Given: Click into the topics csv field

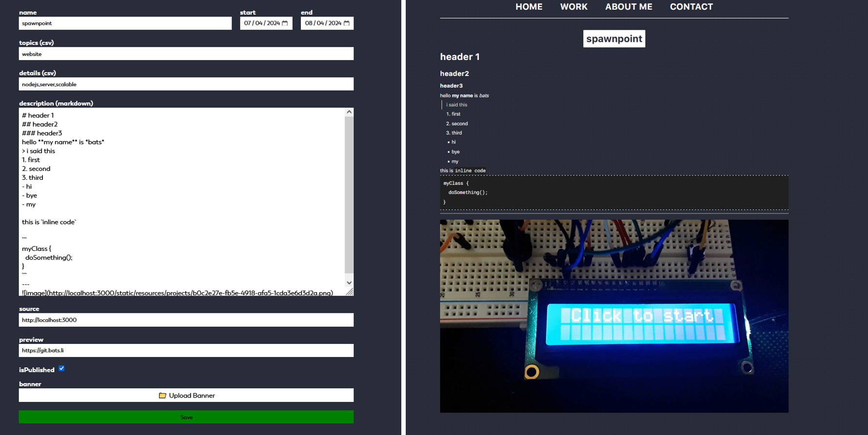Looking at the screenshot, I should pos(186,54).
